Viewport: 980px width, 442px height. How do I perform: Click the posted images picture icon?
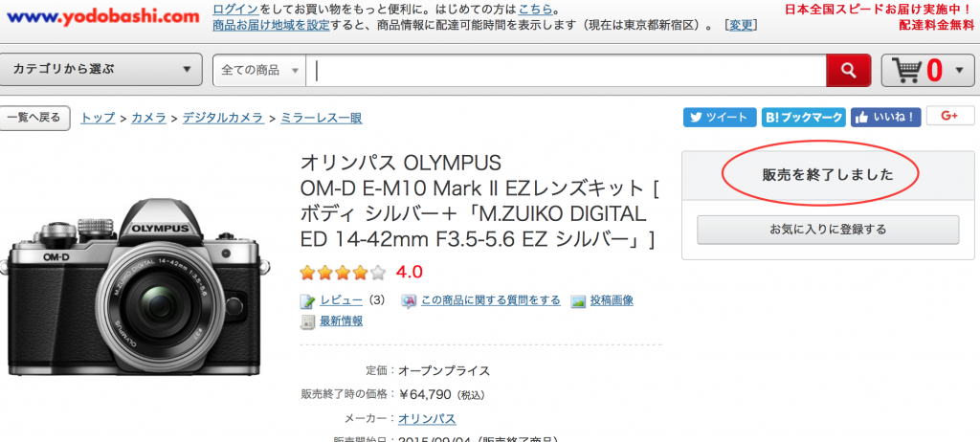click(578, 301)
